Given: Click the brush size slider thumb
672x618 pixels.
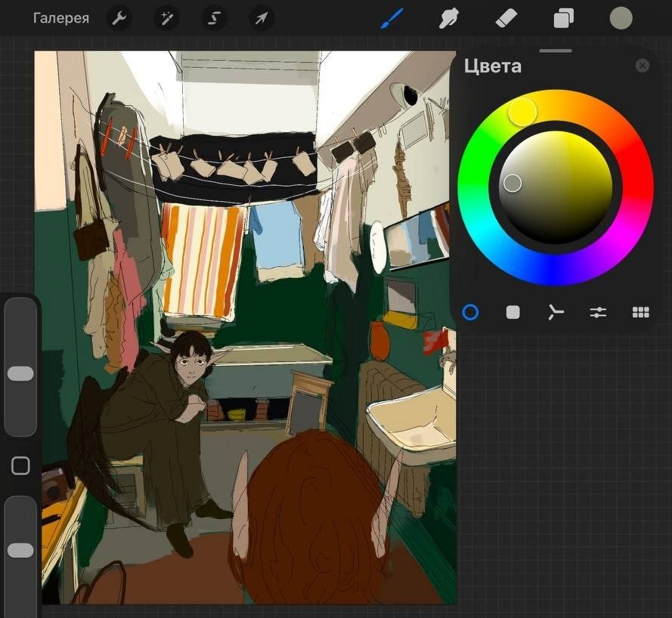Looking at the screenshot, I should [x=20, y=373].
